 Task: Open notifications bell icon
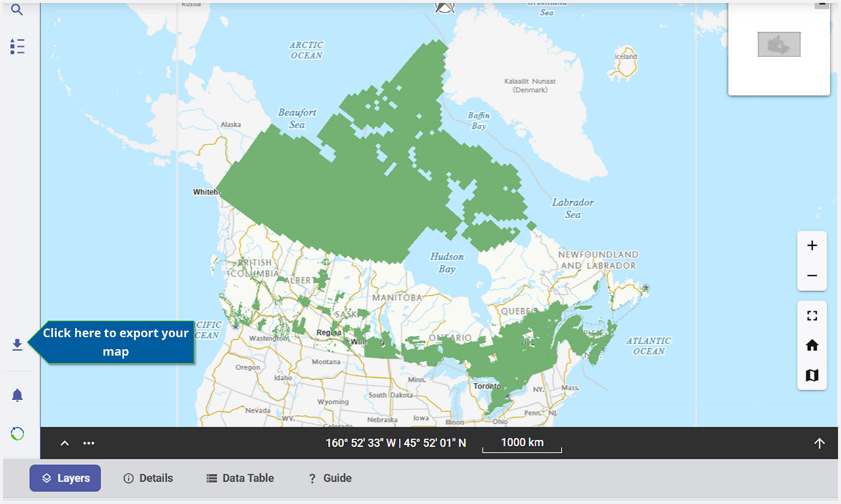[17, 395]
